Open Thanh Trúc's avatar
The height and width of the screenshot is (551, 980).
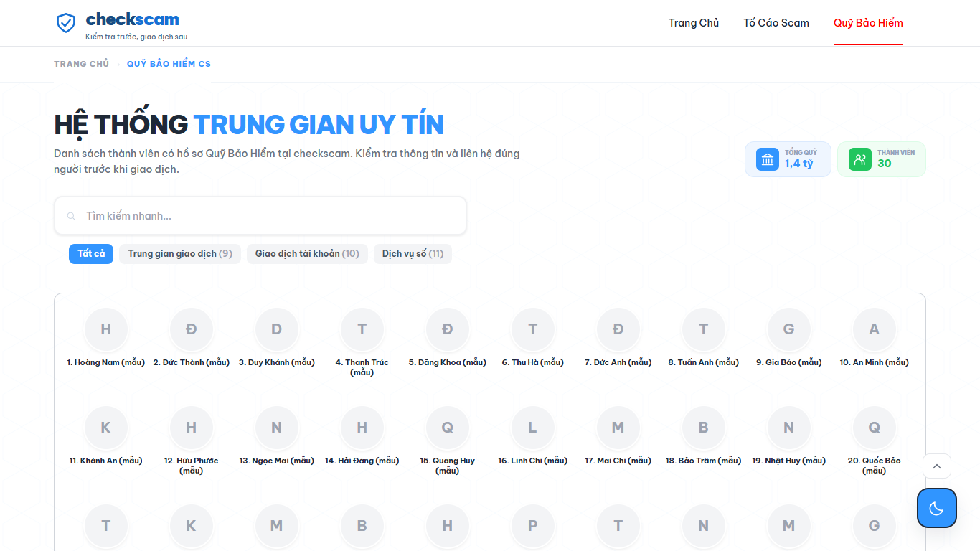[362, 329]
